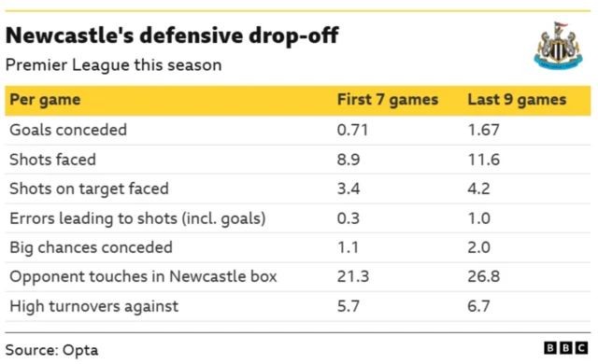Viewport: 598px width, 364px height.
Task: Click the 'Source: Opta' text
Action: [x=52, y=350]
